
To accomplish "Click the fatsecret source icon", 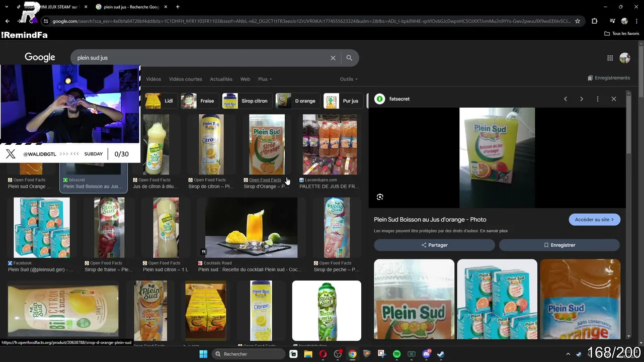I will (380, 99).
